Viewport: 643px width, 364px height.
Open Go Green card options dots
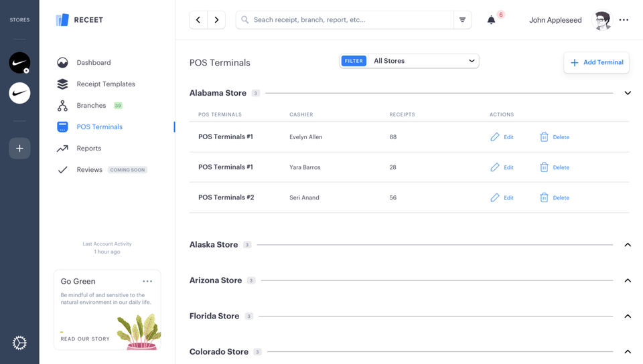[147, 281]
